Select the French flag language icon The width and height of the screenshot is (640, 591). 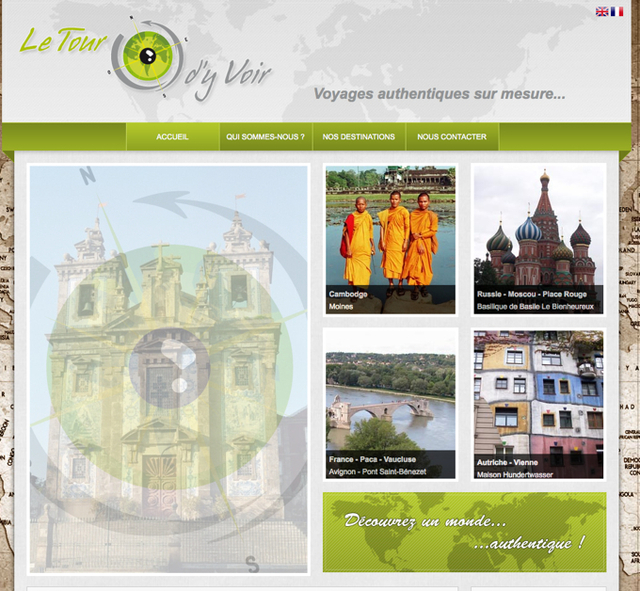click(x=616, y=12)
